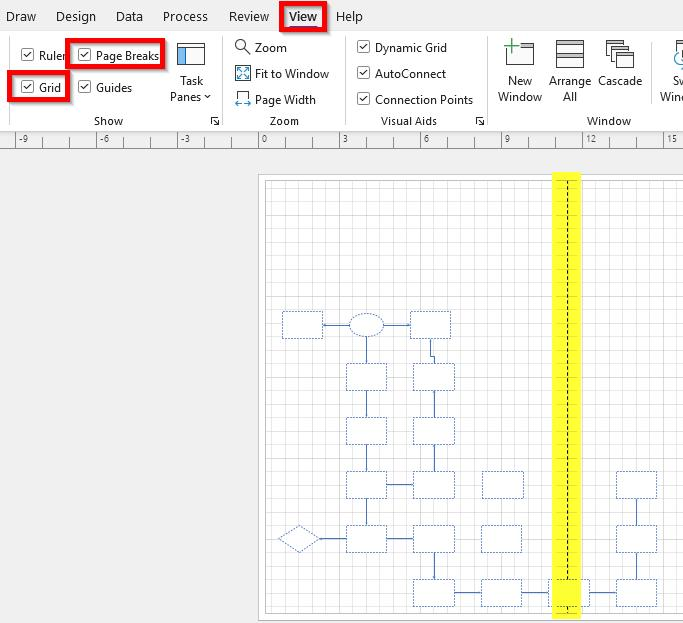The height and width of the screenshot is (623, 683).
Task: Select the rectangle right of the ellipse
Action: click(x=430, y=325)
